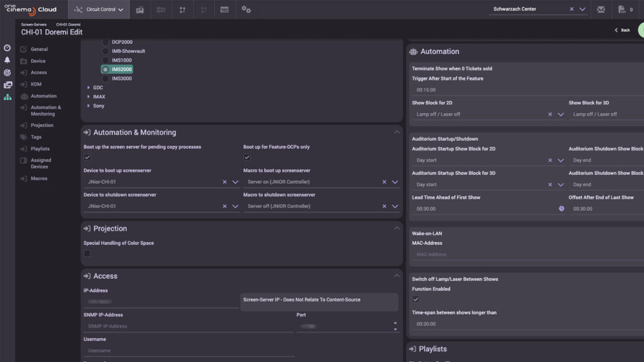This screenshot has height=362, width=644.
Task: Enable Special Handling of Color Space checkbox
Action: pos(87,253)
